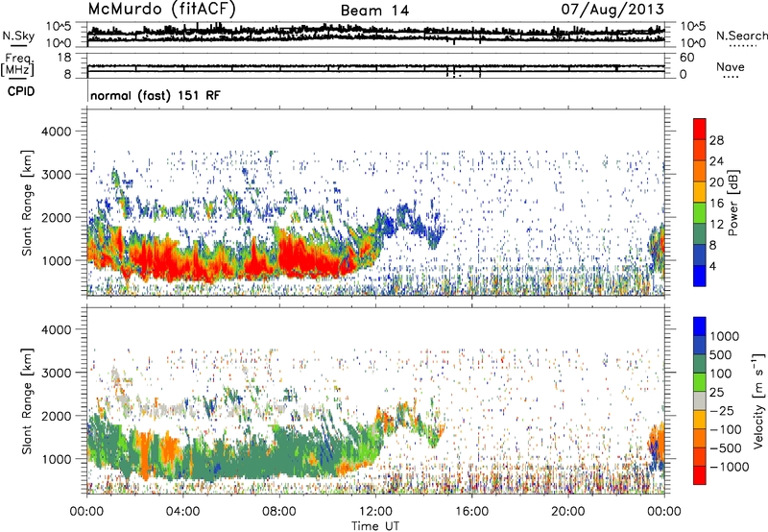Click the '04:00' time tick label
The width and height of the screenshot is (768, 532).
tap(182, 512)
